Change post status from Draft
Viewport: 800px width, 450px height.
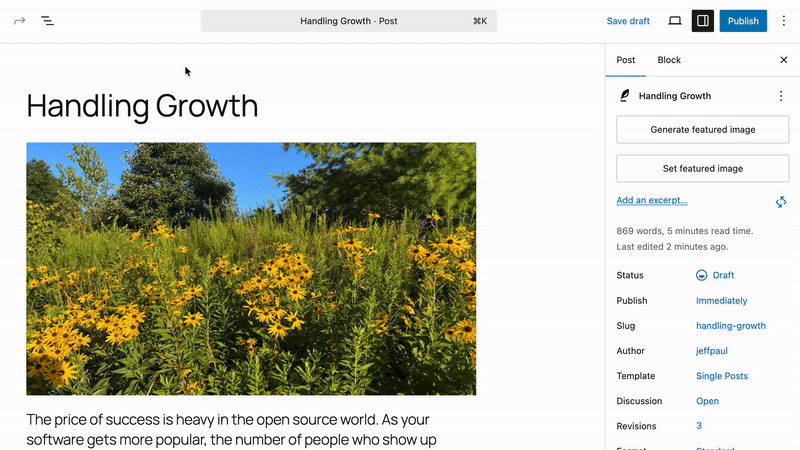[723, 276]
